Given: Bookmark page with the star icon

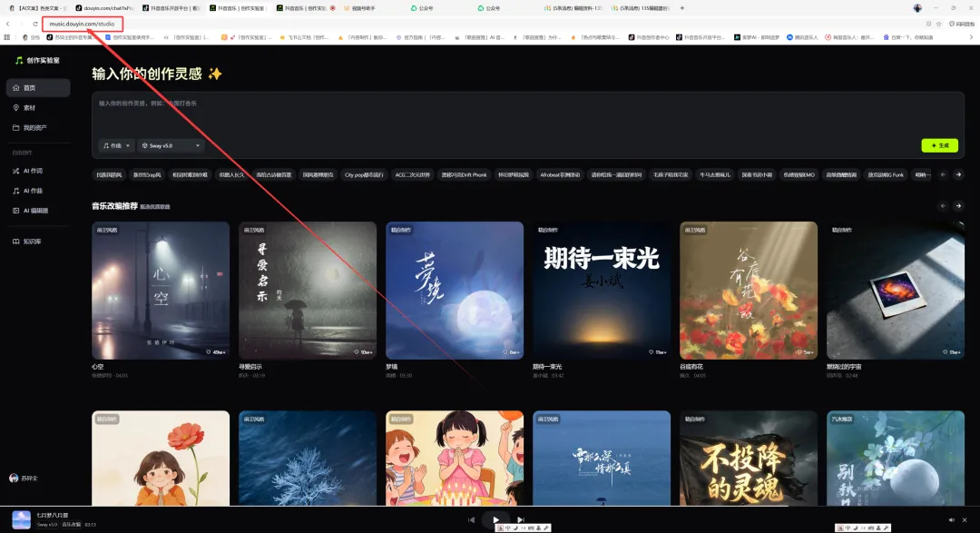Looking at the screenshot, I should pos(939,24).
